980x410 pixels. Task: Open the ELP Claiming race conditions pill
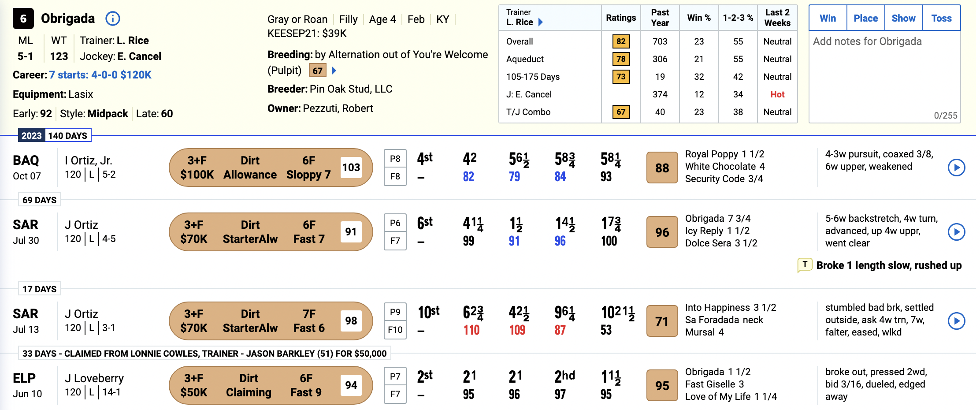click(x=271, y=385)
